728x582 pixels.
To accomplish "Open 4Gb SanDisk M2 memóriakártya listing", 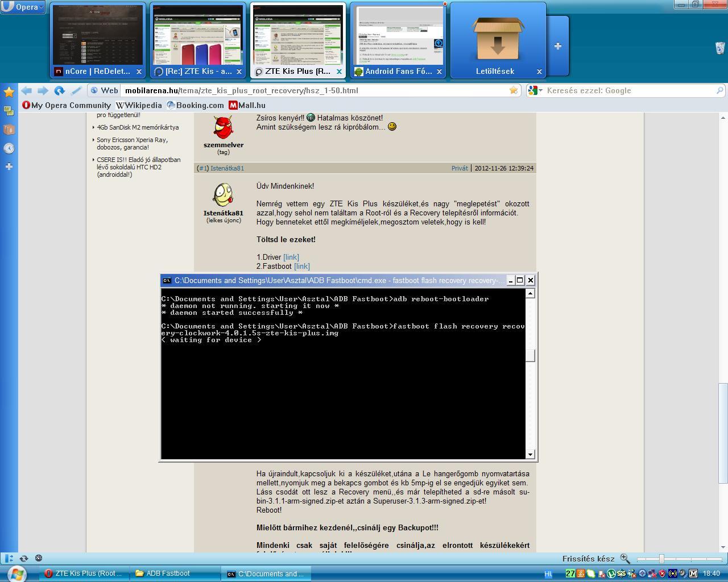I will pyautogui.click(x=138, y=127).
